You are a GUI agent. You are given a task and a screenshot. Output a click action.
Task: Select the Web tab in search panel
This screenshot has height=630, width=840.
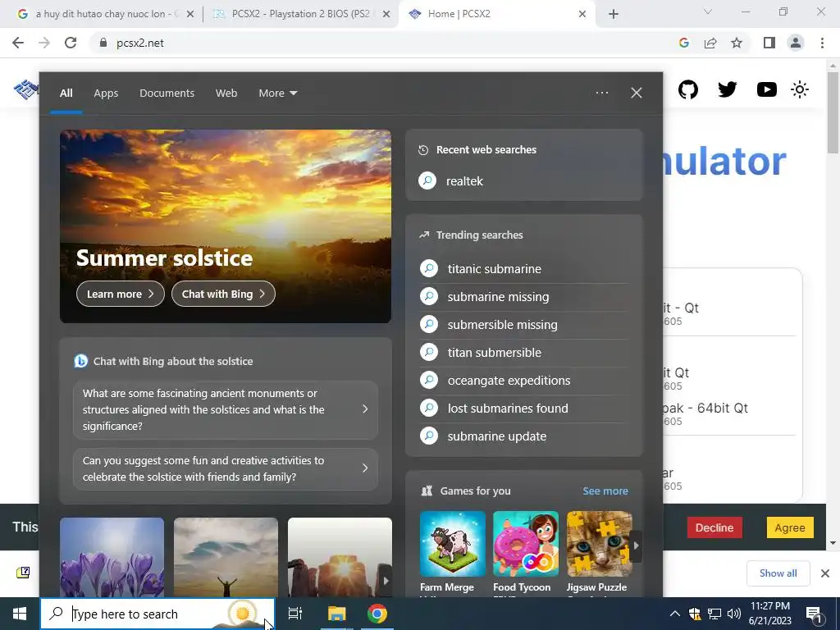tap(226, 94)
